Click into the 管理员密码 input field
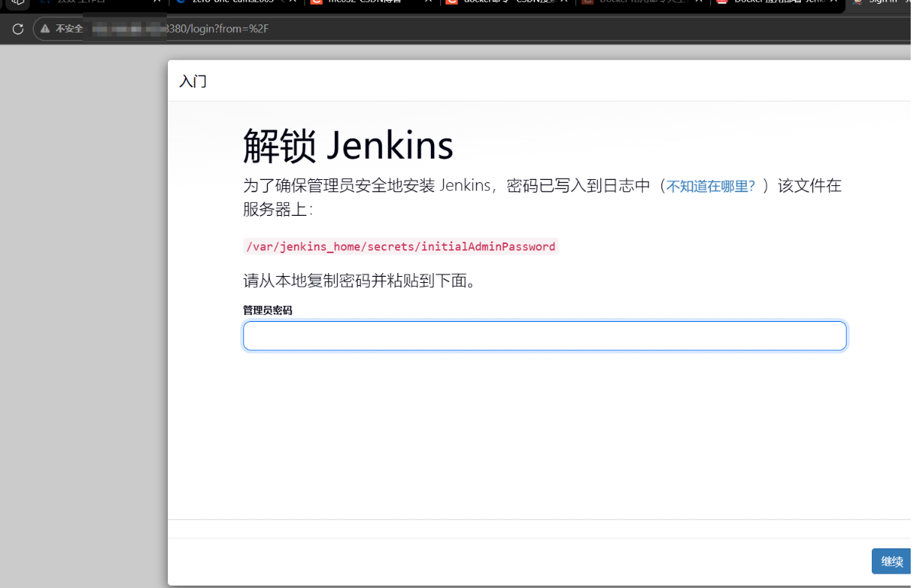The height and width of the screenshot is (588, 913). [x=545, y=336]
